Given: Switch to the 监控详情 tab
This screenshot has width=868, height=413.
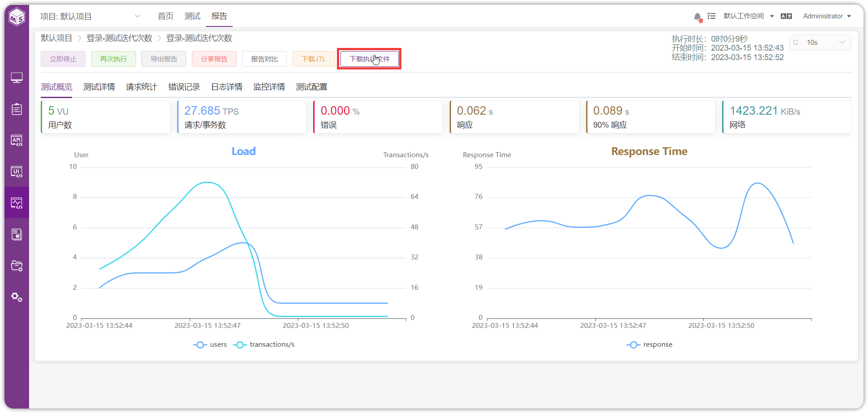Looking at the screenshot, I should 269,87.
